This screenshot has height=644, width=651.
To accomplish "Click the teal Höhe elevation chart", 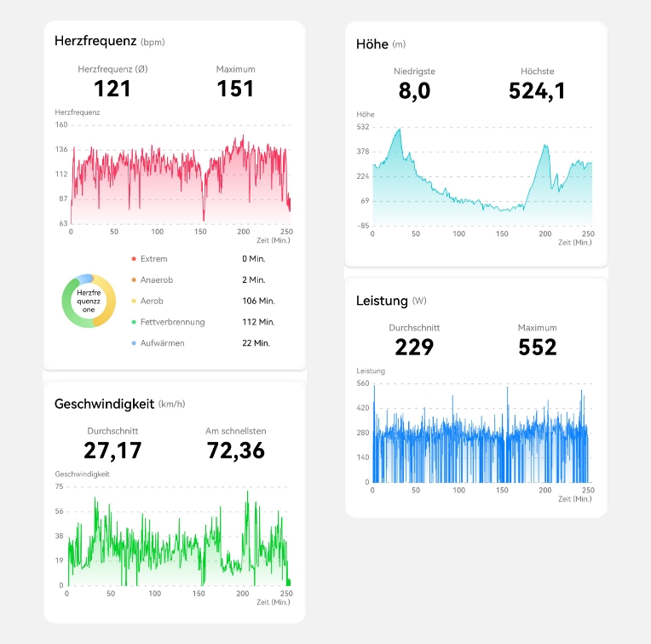I will (481, 179).
